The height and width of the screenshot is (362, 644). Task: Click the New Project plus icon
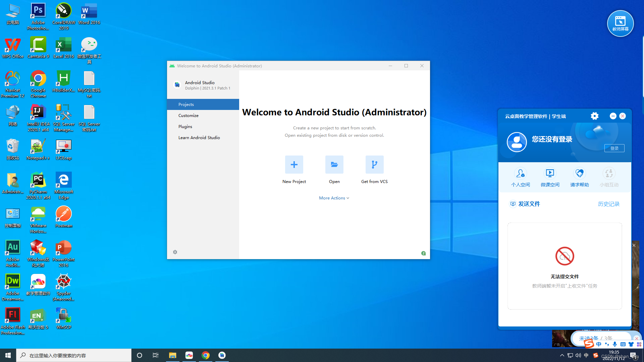point(294,165)
